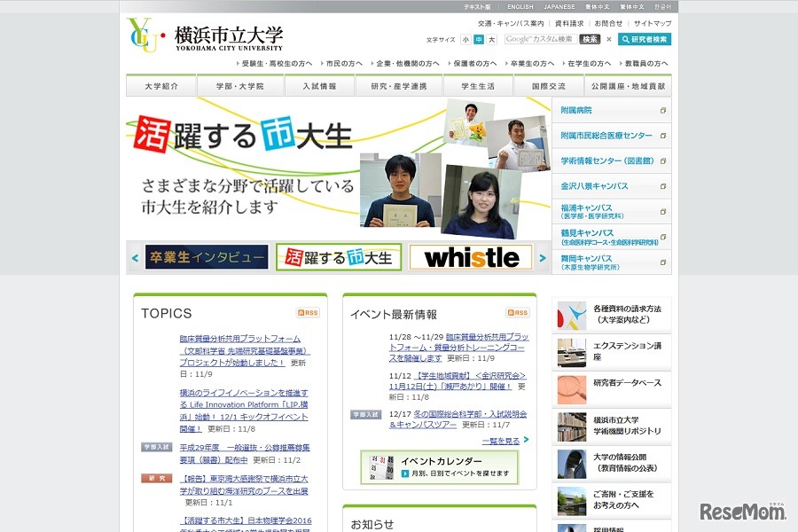Switch language to ENGLISH

520,6
